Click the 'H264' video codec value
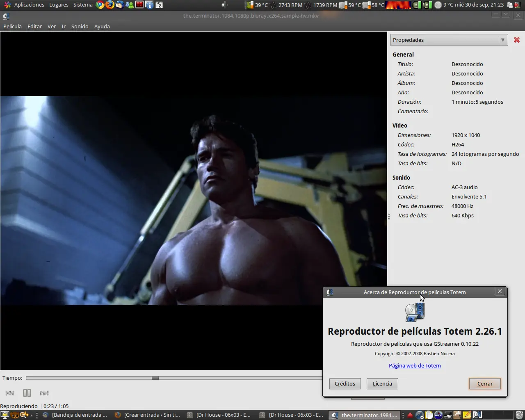 [x=458, y=144]
